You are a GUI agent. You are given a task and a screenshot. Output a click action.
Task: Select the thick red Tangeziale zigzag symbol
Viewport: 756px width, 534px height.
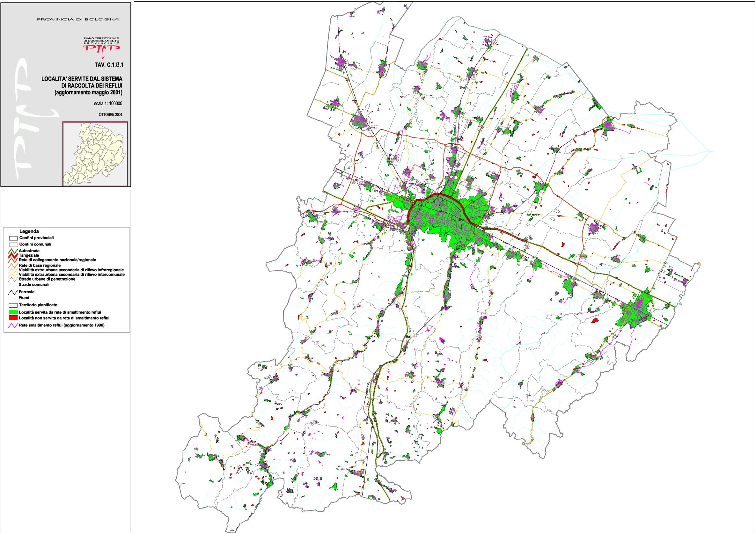(13, 255)
